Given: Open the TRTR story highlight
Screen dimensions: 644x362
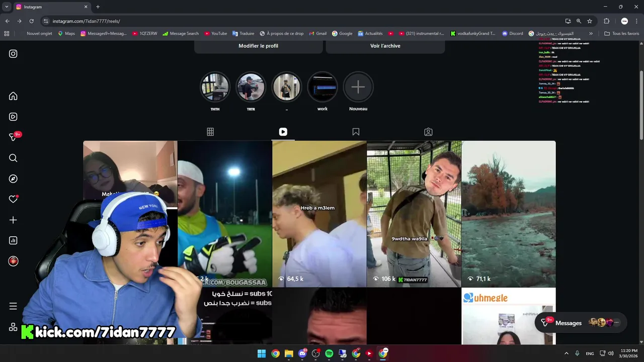Looking at the screenshot, I should [x=251, y=87].
